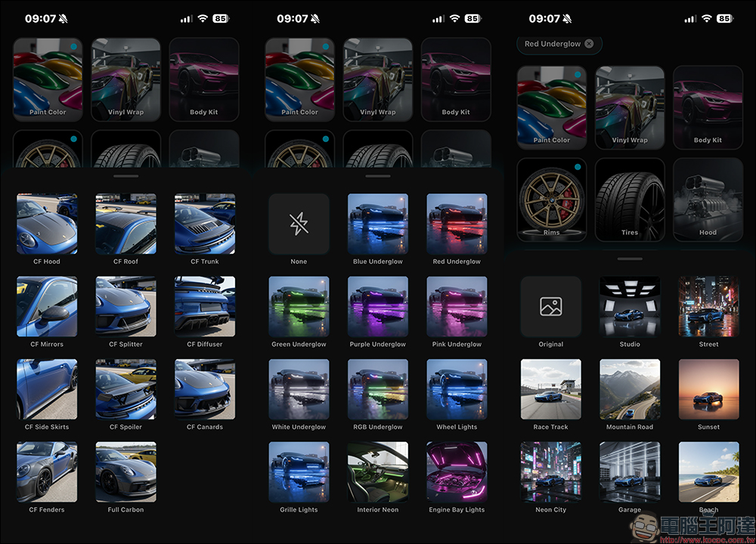Apply the CF Hood carbon option
Viewport: 756px width, 544px height.
point(47,224)
